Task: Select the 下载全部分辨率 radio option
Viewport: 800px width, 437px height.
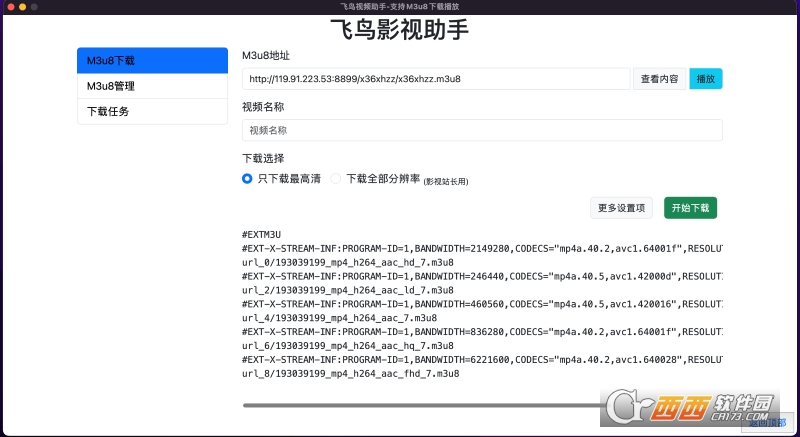Action: tap(336, 179)
